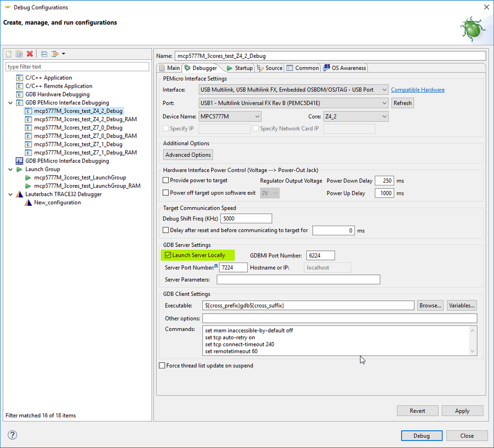Viewport: 494px width, 448px height.
Task: Select mcp5777M_3cores_test_Z7_0_Debug_RAM configuration
Action: tap(86, 136)
